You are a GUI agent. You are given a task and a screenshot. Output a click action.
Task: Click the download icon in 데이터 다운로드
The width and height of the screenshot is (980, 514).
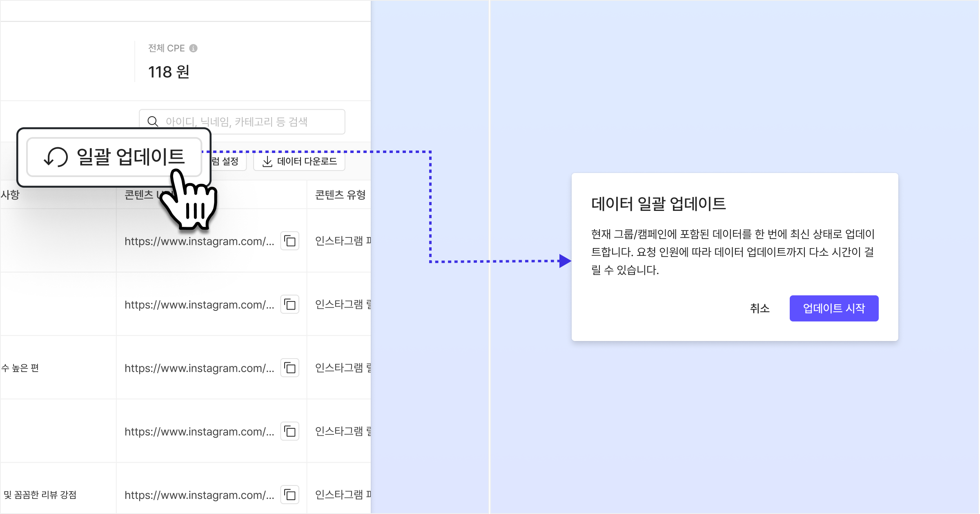pos(267,162)
